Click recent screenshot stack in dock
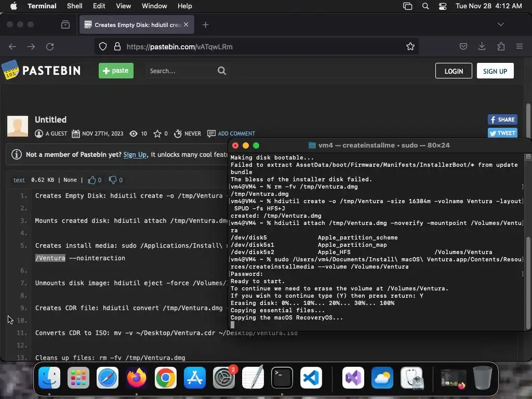The width and height of the screenshot is (532, 399). [x=454, y=378]
